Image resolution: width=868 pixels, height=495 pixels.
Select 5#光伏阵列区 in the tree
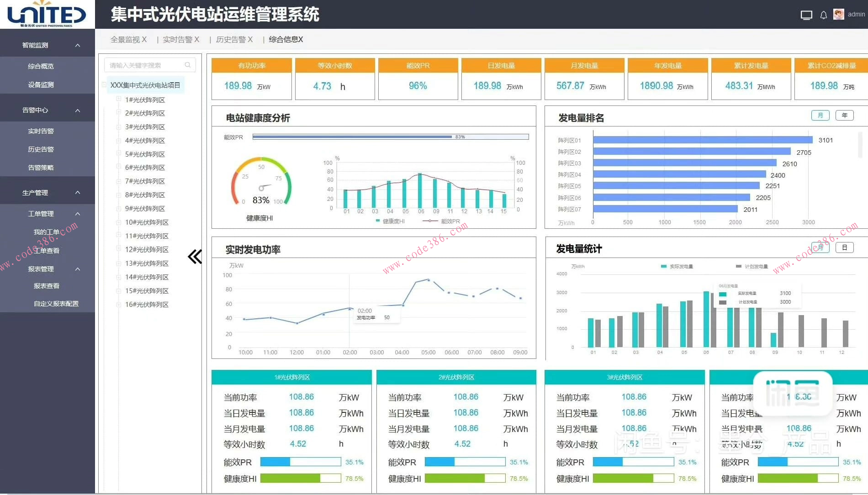[x=145, y=154]
